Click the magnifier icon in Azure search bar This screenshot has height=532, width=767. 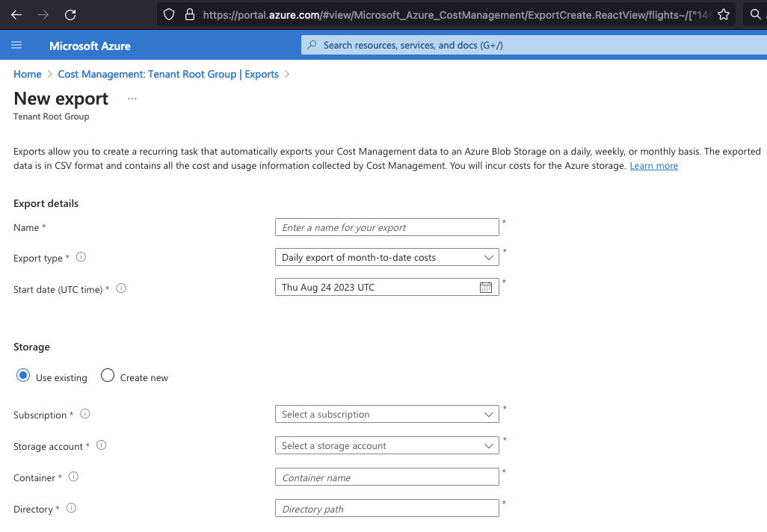(x=312, y=45)
